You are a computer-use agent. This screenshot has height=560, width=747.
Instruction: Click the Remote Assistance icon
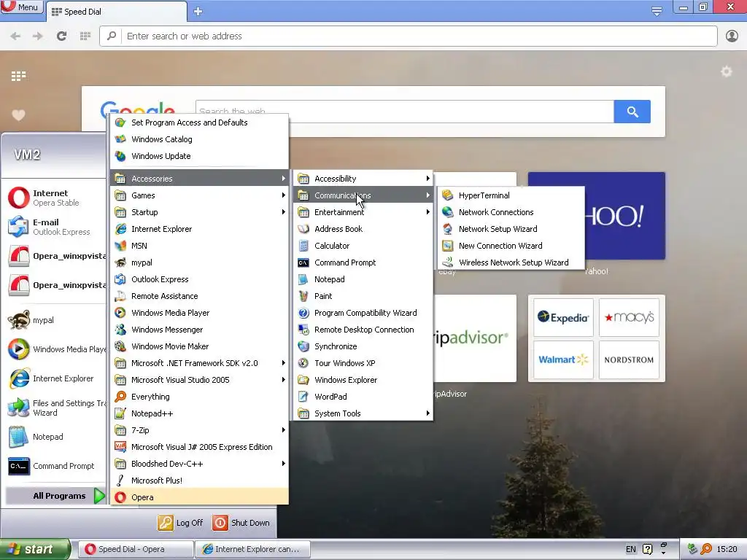pyautogui.click(x=120, y=296)
